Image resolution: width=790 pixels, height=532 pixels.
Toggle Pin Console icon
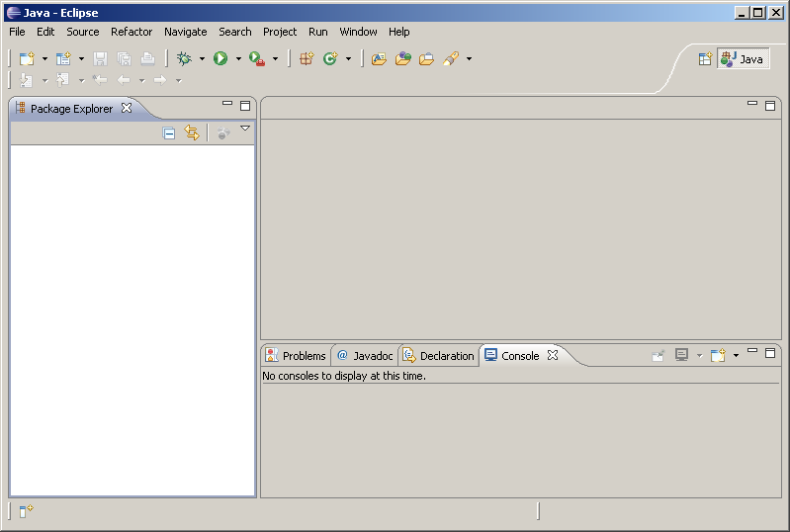[x=658, y=356]
